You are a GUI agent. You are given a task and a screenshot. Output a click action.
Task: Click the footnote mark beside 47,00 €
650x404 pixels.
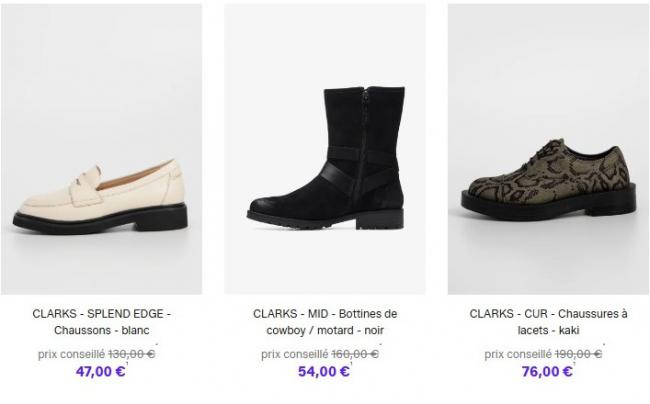click(130, 365)
